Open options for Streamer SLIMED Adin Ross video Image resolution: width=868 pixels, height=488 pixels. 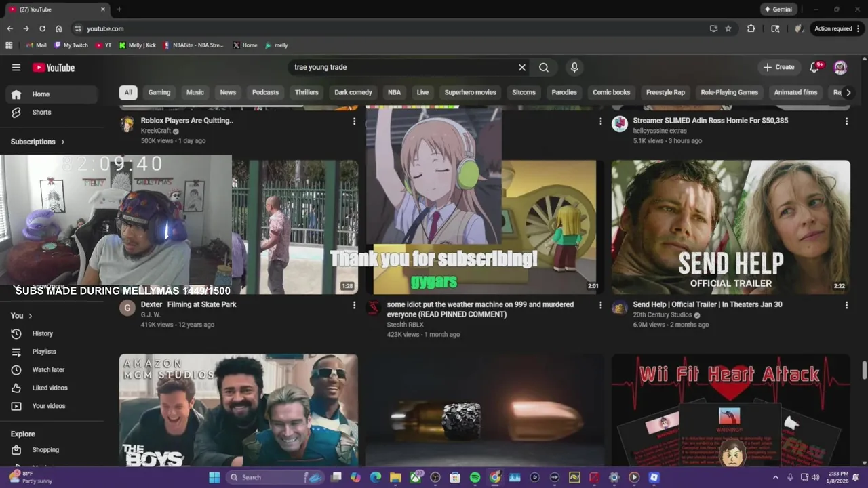coord(846,121)
